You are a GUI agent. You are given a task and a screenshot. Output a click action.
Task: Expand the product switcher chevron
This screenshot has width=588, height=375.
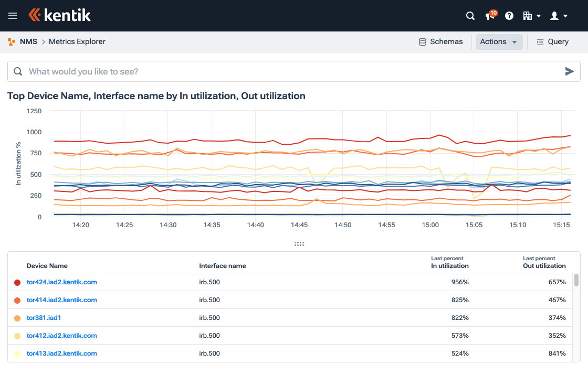pos(538,16)
